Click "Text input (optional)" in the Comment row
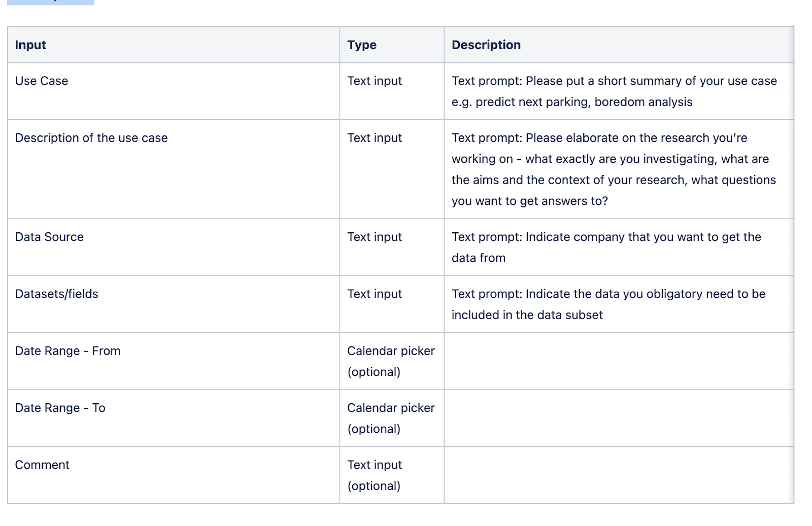The width and height of the screenshot is (812, 526). pos(375,475)
